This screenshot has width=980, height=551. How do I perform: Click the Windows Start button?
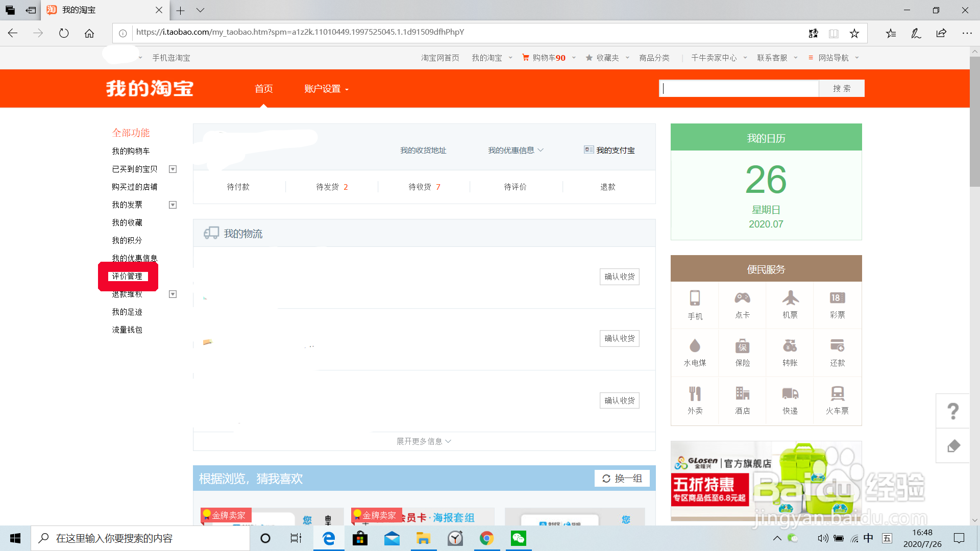tap(15, 538)
